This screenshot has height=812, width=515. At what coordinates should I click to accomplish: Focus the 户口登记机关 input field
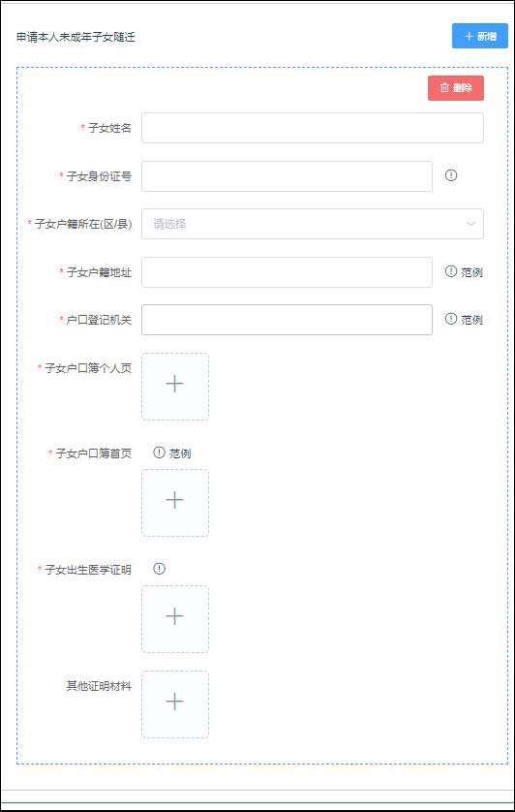[287, 320]
